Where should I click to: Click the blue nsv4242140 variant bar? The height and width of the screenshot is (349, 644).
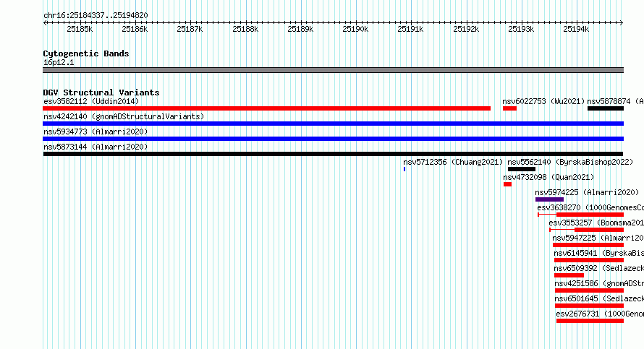coord(333,124)
